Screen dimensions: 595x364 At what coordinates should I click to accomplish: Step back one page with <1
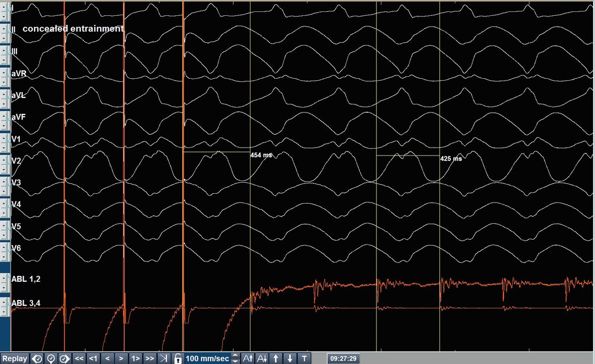tap(93, 359)
